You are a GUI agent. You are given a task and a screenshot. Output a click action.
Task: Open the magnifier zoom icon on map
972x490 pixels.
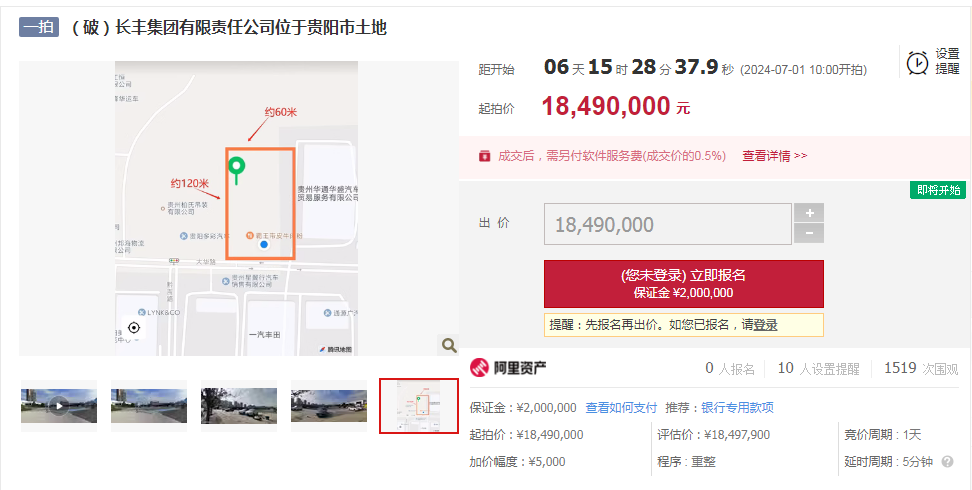coord(448,345)
